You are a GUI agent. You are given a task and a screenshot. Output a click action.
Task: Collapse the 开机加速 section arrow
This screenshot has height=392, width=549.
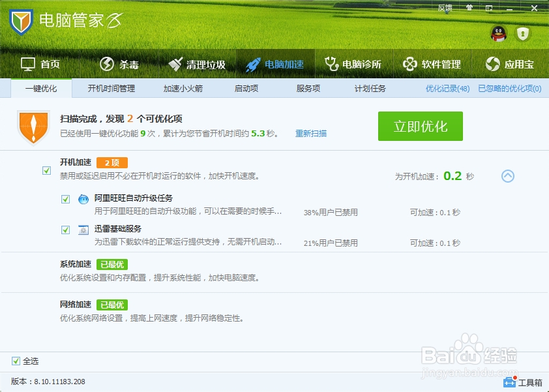pyautogui.click(x=508, y=176)
